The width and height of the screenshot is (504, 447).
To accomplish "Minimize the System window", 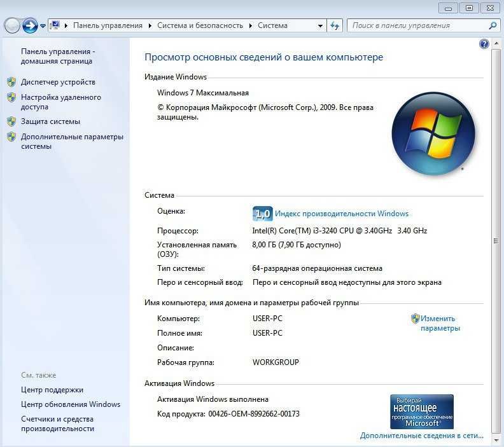I will (449, 8).
